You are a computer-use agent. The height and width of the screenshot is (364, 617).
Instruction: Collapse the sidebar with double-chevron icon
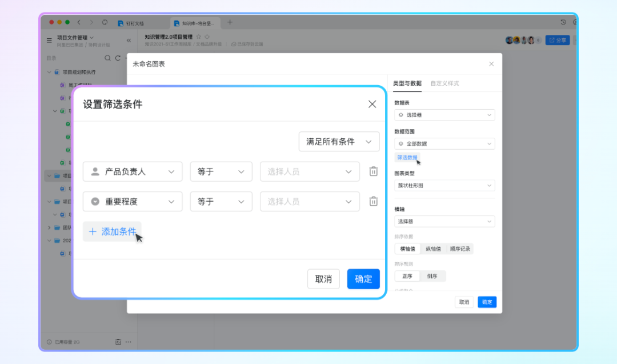129,41
